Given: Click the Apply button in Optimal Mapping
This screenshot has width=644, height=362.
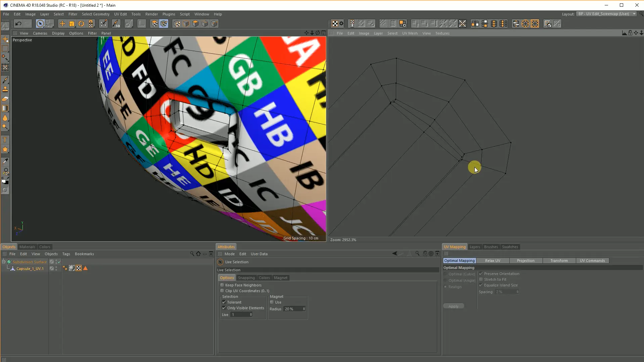Looking at the screenshot, I should pos(453,306).
